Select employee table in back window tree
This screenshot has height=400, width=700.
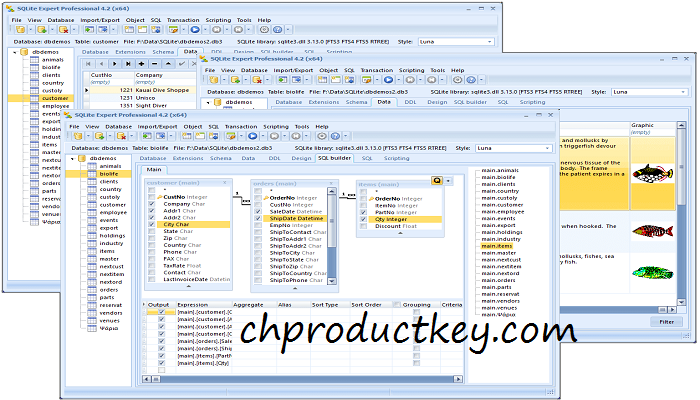coord(55,106)
